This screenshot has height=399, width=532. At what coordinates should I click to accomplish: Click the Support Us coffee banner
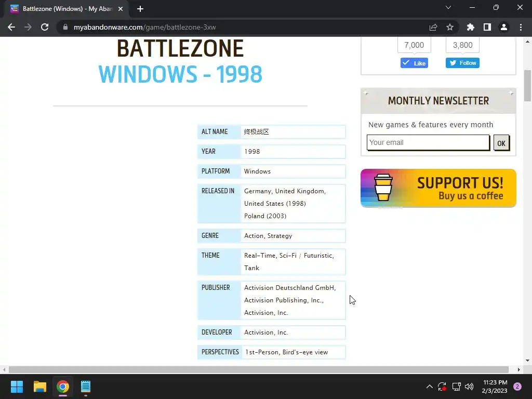point(438,188)
